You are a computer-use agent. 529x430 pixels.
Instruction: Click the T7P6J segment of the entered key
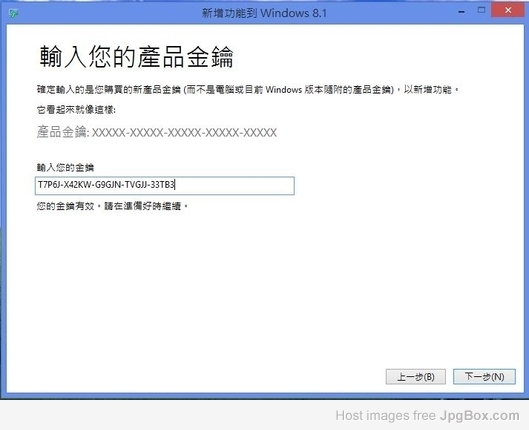click(x=49, y=185)
